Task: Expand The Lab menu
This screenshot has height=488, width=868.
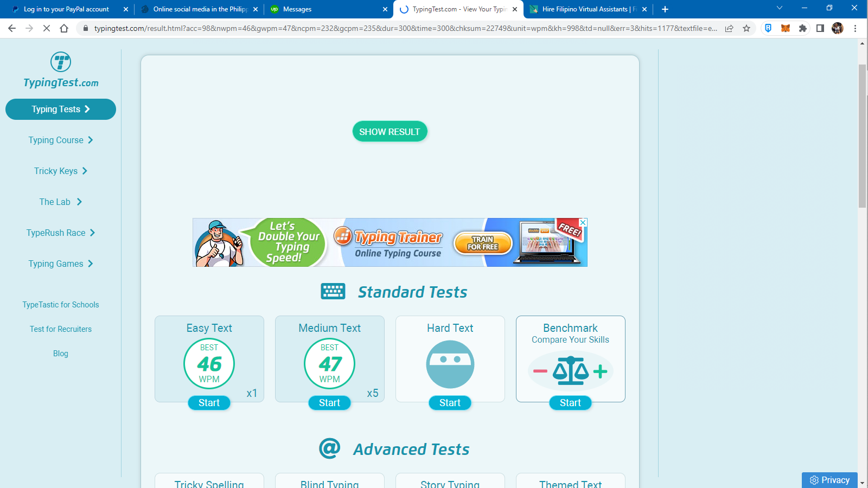Action: pyautogui.click(x=61, y=202)
